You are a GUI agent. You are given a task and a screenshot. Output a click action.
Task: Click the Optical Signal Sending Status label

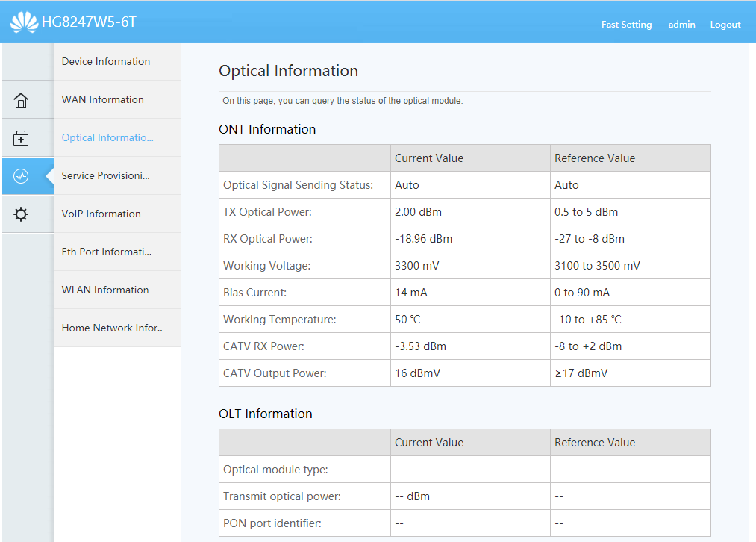click(298, 185)
